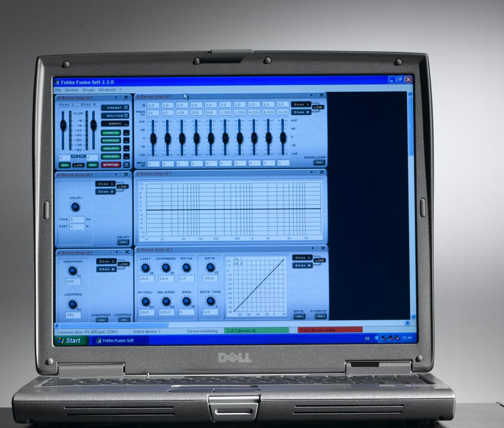Open the Advanced menu
Image resolution: width=504 pixels, height=428 pixels.
pos(107,90)
